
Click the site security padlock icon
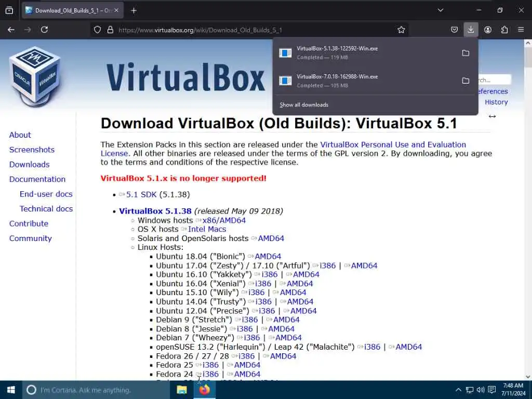pos(110,30)
